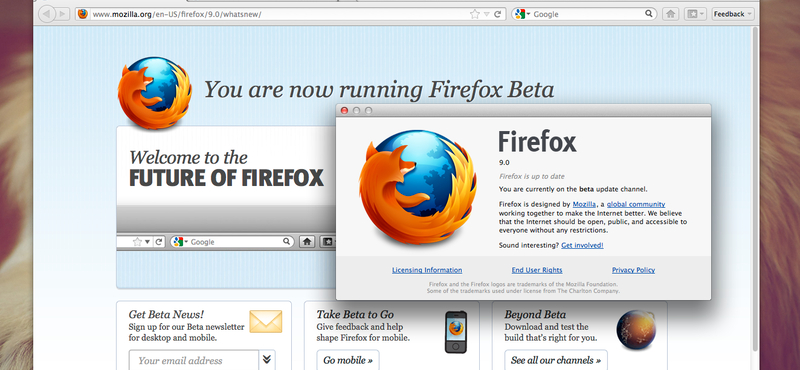The image size is (800, 370).
Task: Open the Privacy Policy link
Action: [x=633, y=270]
